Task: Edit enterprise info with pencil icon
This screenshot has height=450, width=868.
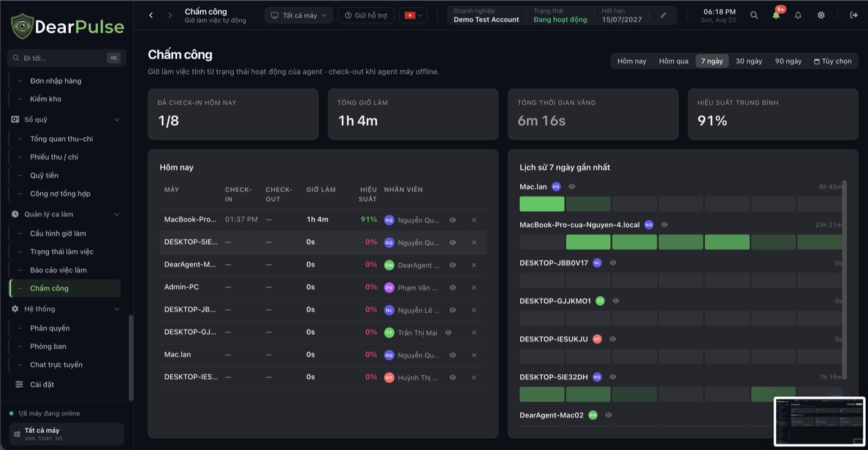Action: [663, 15]
